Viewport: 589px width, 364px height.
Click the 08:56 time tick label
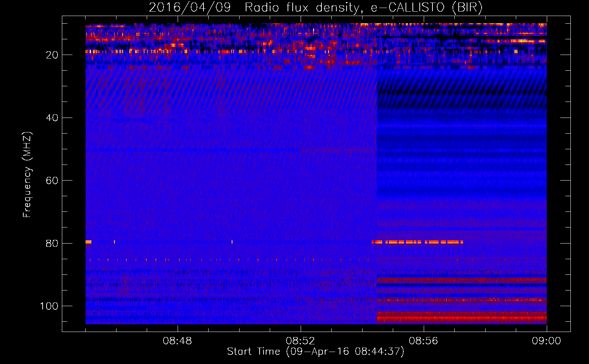pos(423,341)
